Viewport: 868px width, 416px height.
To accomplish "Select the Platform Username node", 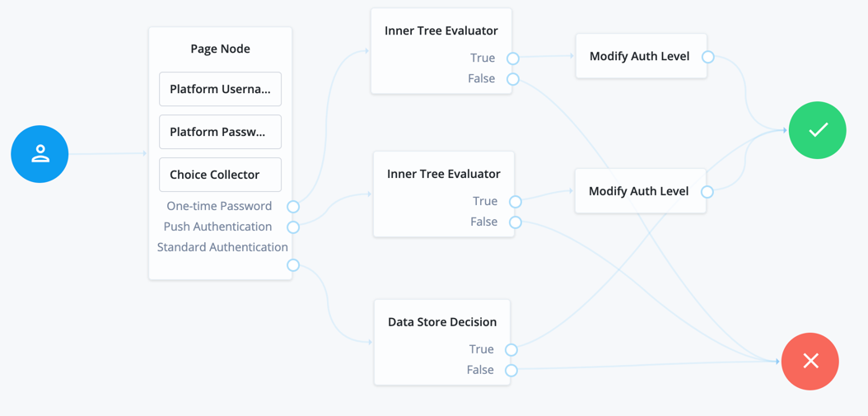I will (x=220, y=89).
